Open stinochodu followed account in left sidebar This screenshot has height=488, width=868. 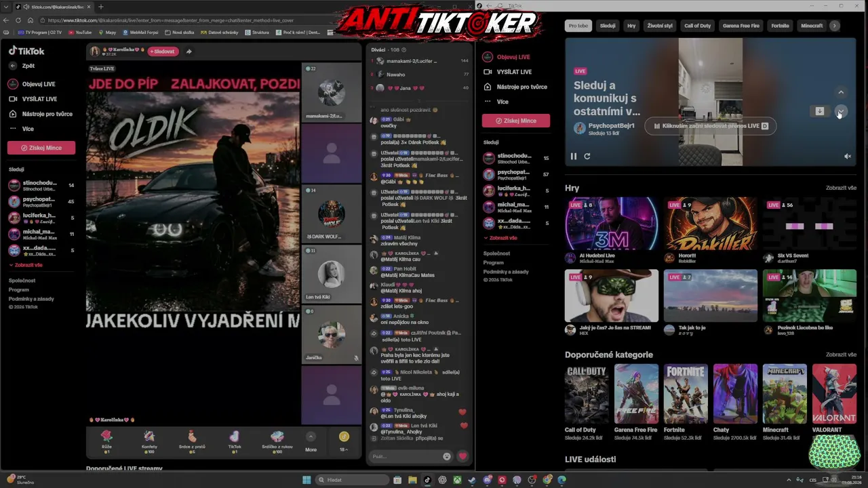pyautogui.click(x=41, y=185)
